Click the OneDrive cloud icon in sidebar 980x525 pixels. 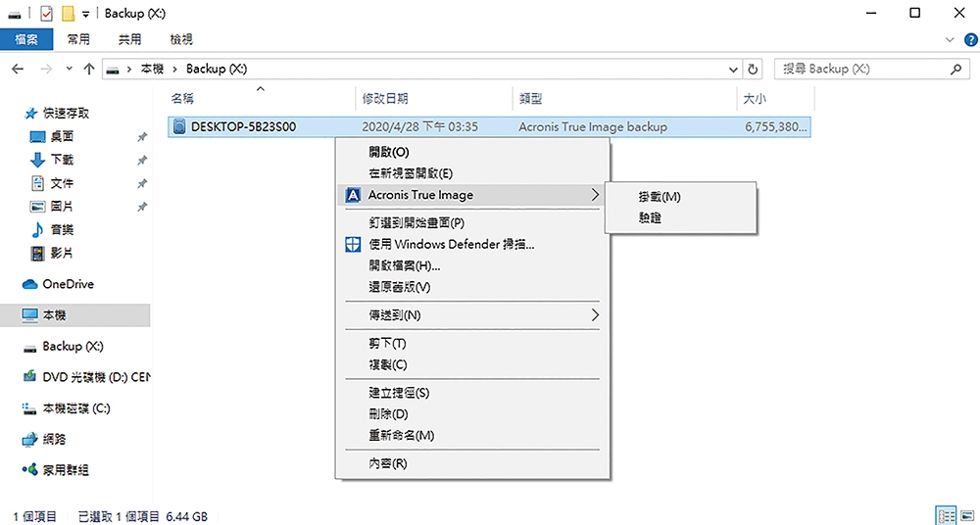pyautogui.click(x=30, y=284)
